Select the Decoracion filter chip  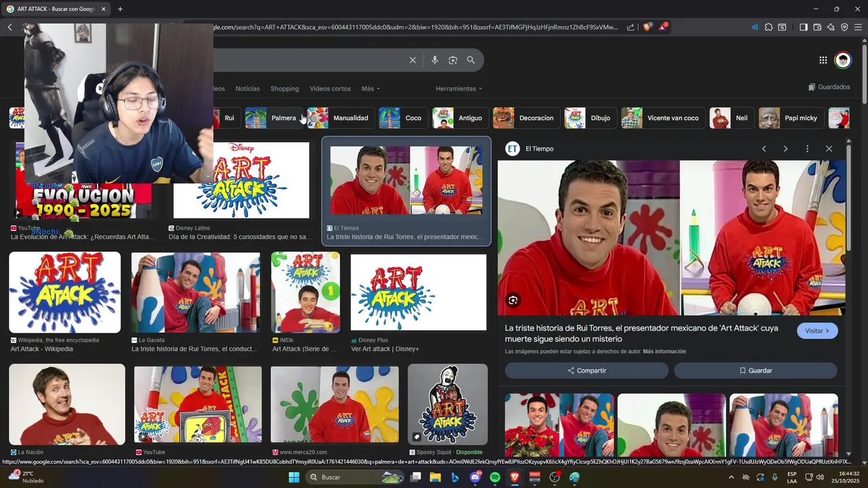[x=526, y=118]
